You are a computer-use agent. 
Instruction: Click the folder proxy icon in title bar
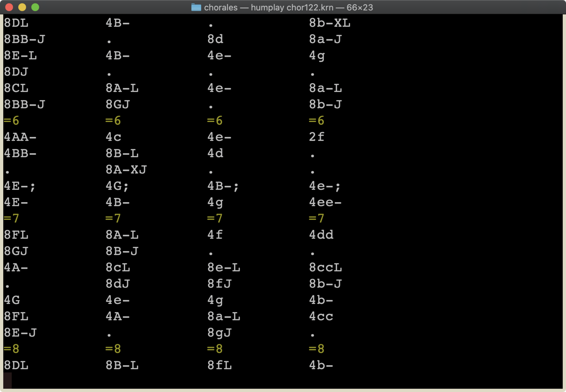[x=196, y=7]
